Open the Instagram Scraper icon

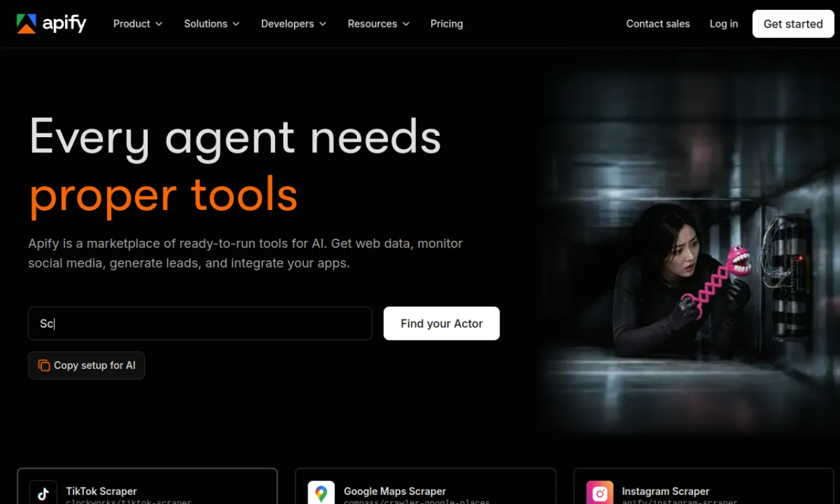click(x=600, y=493)
